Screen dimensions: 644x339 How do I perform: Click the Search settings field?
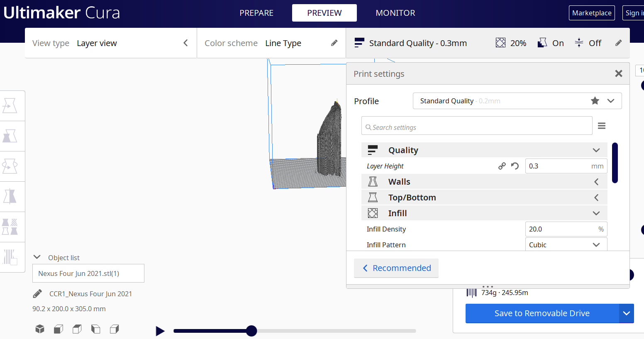pos(477,126)
